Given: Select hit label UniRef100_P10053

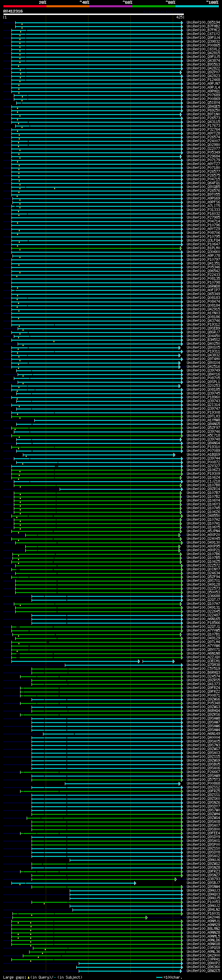Looking at the screenshot, I should tap(203, 902).
